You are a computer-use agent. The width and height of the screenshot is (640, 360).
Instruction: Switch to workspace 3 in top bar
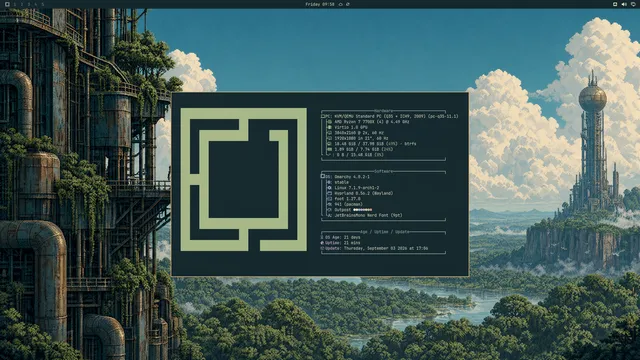click(29, 4)
